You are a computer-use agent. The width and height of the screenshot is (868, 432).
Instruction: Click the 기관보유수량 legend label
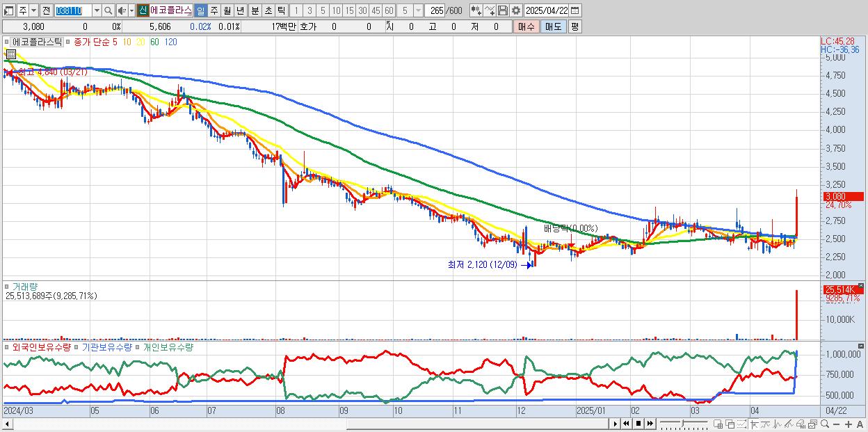pos(106,346)
